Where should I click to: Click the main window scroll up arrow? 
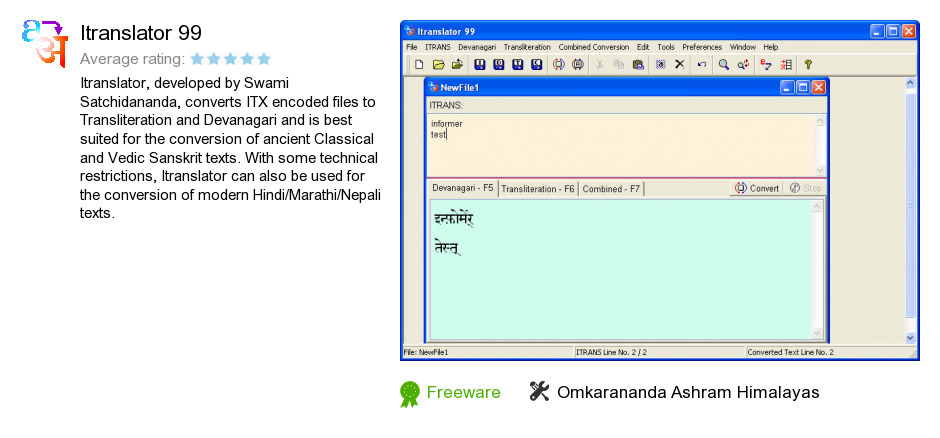(911, 83)
